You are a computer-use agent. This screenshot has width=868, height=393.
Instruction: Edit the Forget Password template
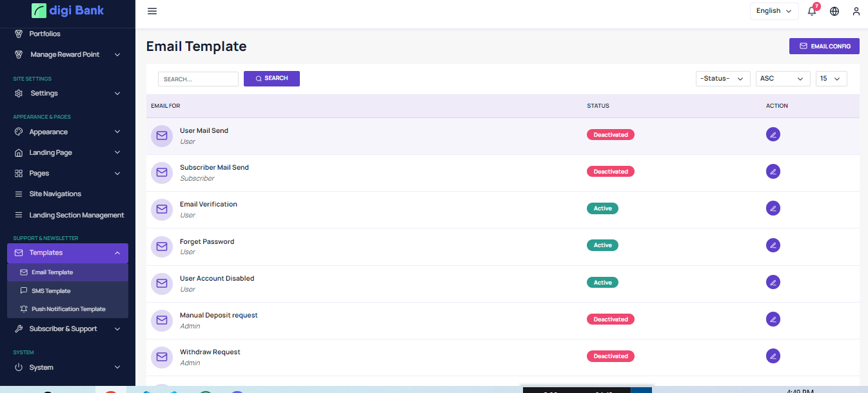click(773, 245)
